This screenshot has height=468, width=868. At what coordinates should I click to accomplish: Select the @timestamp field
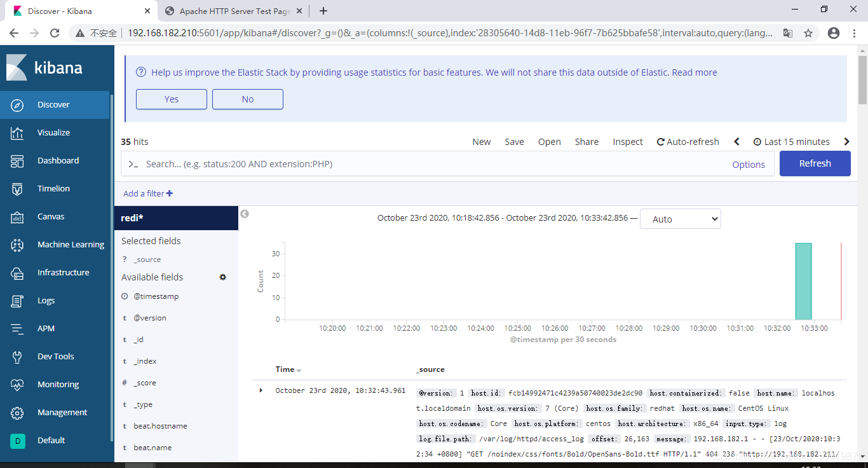tap(156, 296)
